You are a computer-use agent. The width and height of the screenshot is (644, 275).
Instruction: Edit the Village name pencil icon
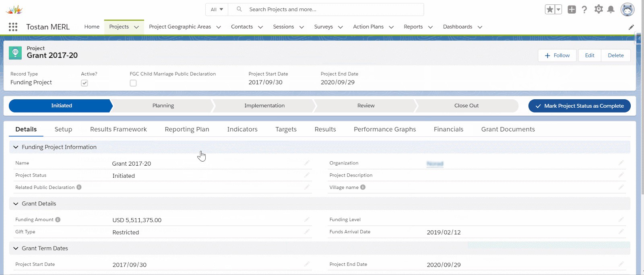pyautogui.click(x=621, y=187)
